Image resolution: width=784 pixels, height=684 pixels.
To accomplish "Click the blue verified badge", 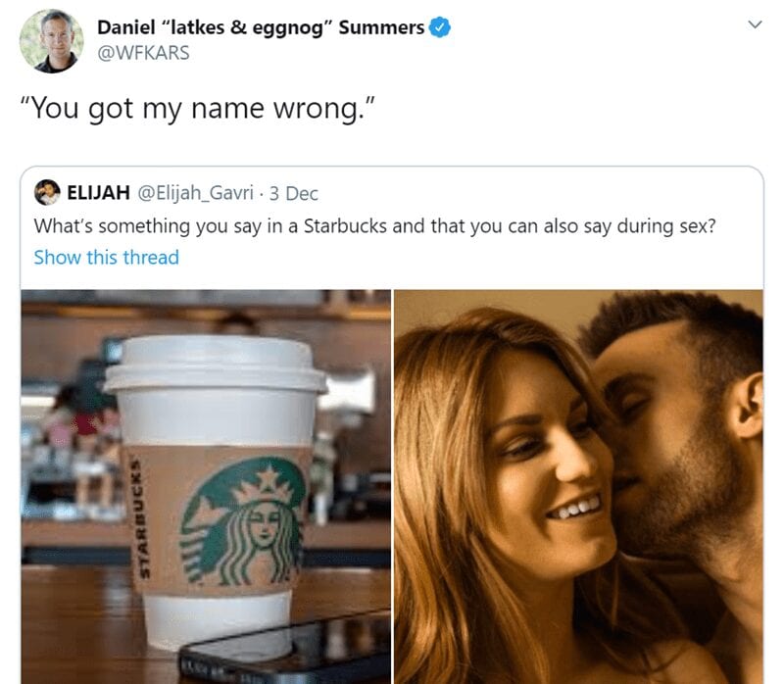I will coord(440,27).
